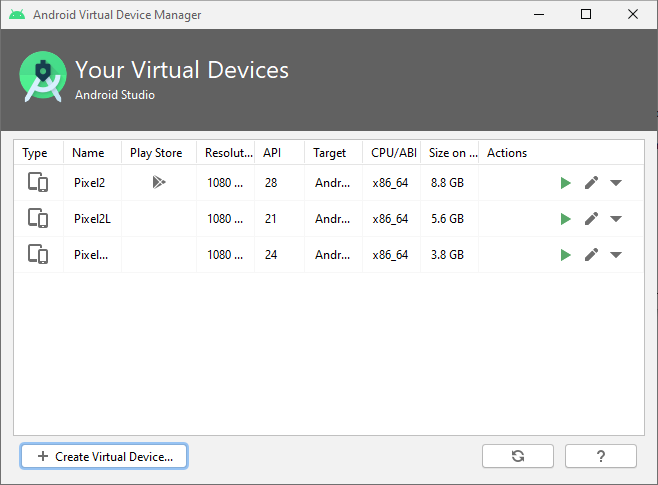Screen dimensions: 658x485
Task: Sort by Play Store column header
Action: (x=159, y=153)
